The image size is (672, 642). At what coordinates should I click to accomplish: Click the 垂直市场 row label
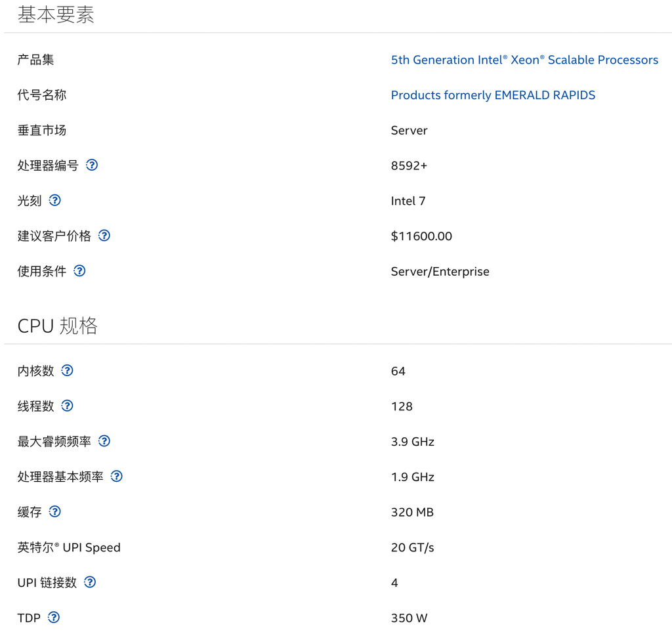(x=42, y=130)
